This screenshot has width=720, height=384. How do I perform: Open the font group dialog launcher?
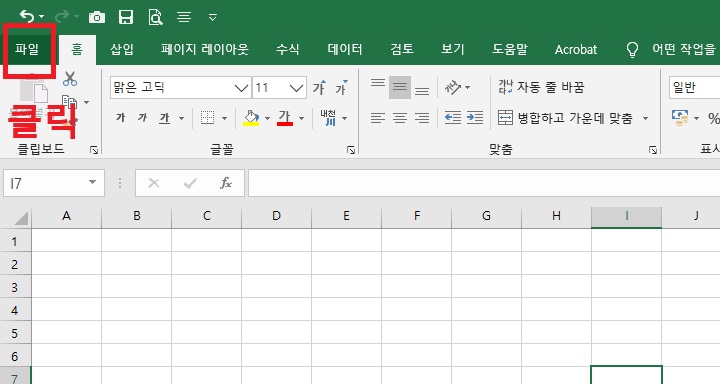click(x=351, y=150)
